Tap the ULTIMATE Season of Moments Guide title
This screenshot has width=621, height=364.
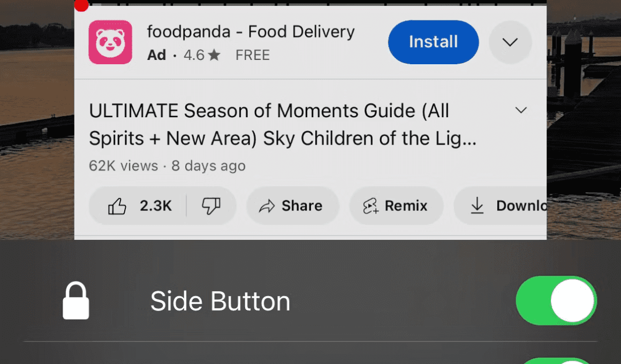[282, 124]
